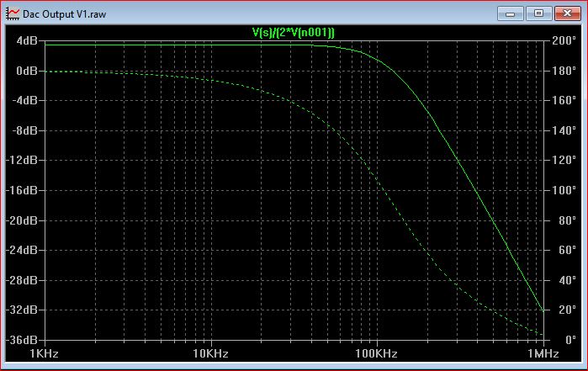Viewport: 588px width, 371px height.
Task: Click the 40° phase axis label
Action: click(567, 280)
